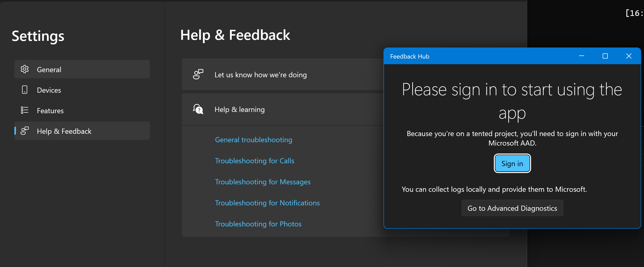Screen dimensions: 644x267
Task: Open Troubleshooting for Messages
Action: [x=262, y=182]
